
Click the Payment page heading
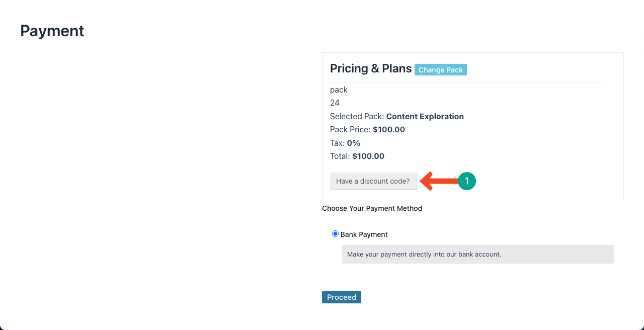[52, 31]
